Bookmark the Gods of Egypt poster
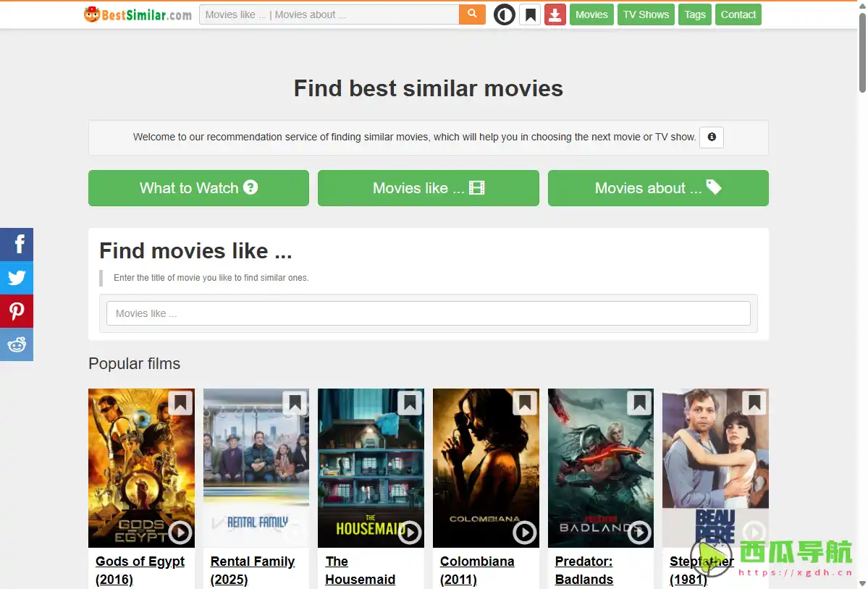The width and height of the screenshot is (868, 589). [180, 403]
